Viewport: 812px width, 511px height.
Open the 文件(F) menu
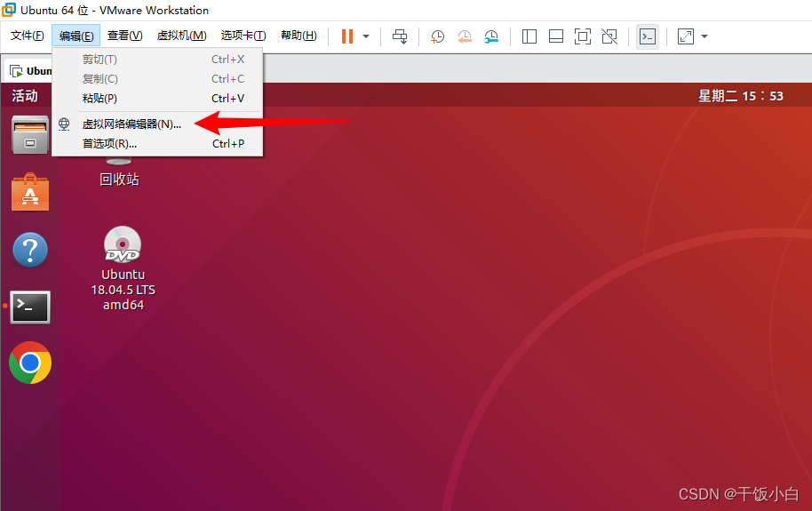[x=27, y=36]
